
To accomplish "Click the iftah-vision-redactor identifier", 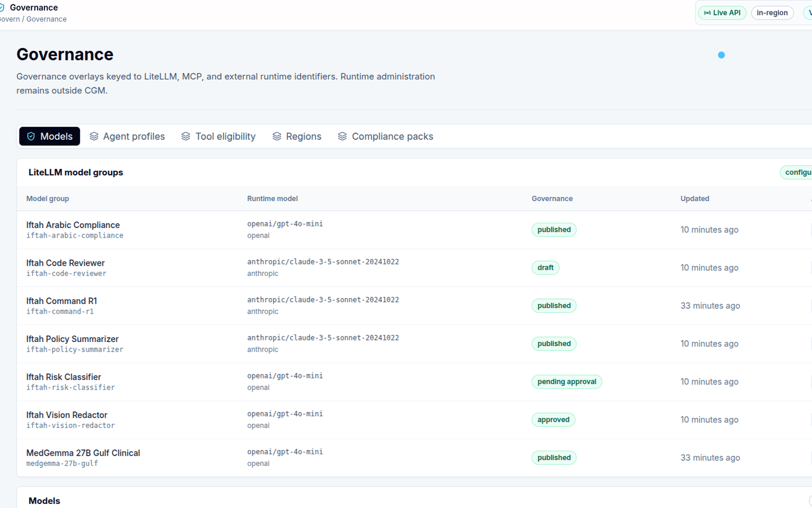I will click(x=71, y=425).
